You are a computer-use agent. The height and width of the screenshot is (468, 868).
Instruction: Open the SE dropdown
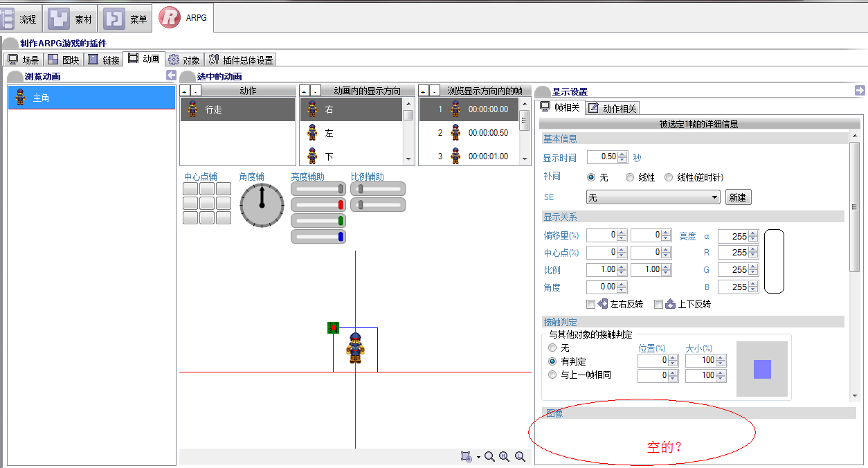click(653, 197)
